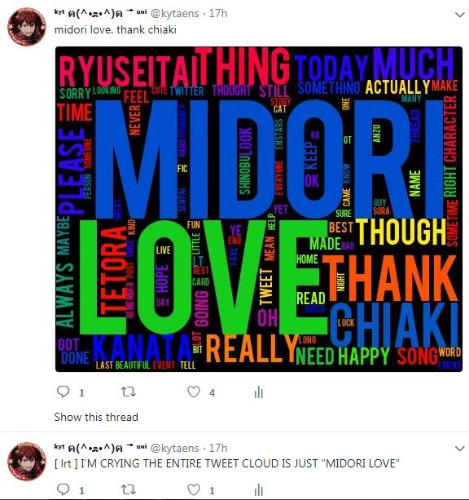The width and height of the screenshot is (469, 500).
Task: Open the word cloud image
Action: click(x=259, y=209)
